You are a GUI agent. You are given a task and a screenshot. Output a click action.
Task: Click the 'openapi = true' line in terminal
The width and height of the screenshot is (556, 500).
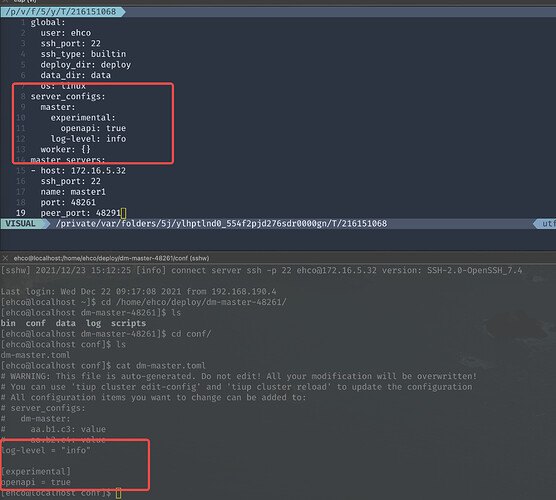tap(35, 482)
